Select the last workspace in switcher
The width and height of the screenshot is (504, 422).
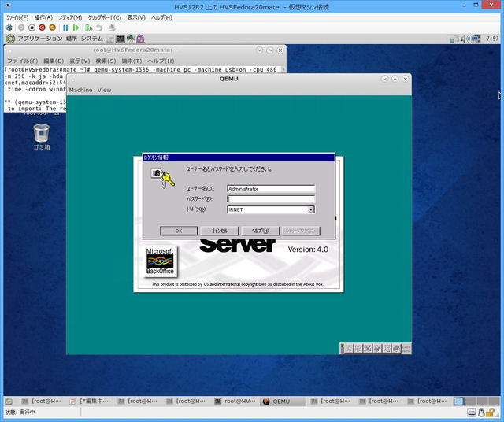[x=494, y=401]
